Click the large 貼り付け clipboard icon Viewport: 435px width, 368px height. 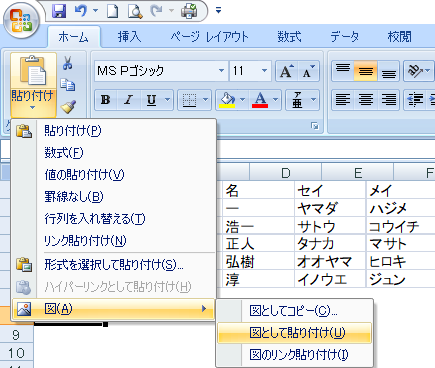(x=33, y=71)
